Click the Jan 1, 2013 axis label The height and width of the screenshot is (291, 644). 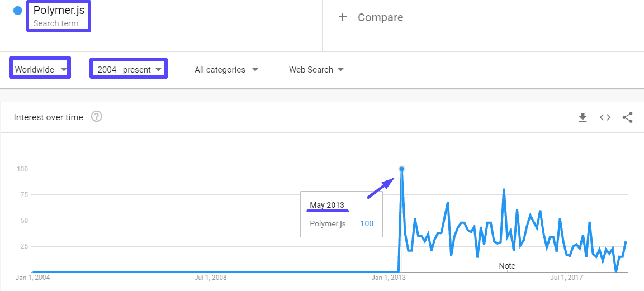[388, 277]
